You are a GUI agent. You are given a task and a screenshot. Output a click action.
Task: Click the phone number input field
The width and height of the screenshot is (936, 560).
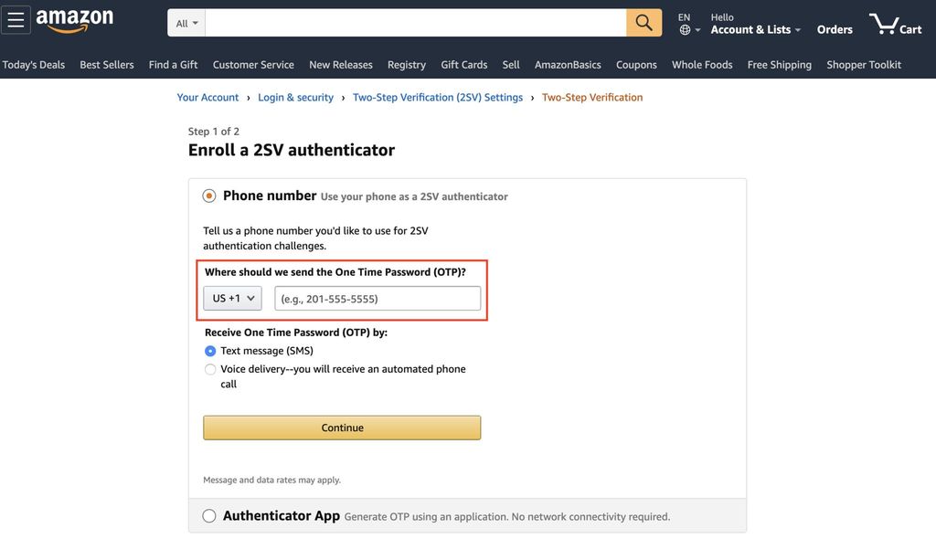[378, 297]
